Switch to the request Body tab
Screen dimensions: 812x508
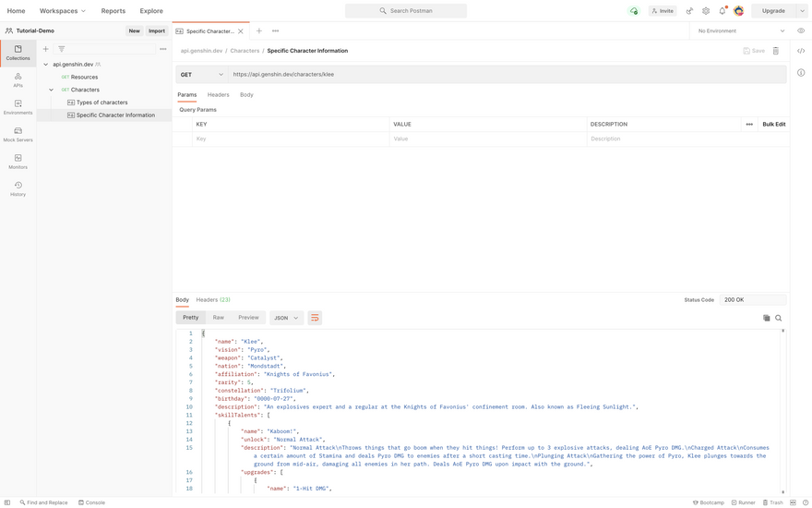pyautogui.click(x=246, y=95)
